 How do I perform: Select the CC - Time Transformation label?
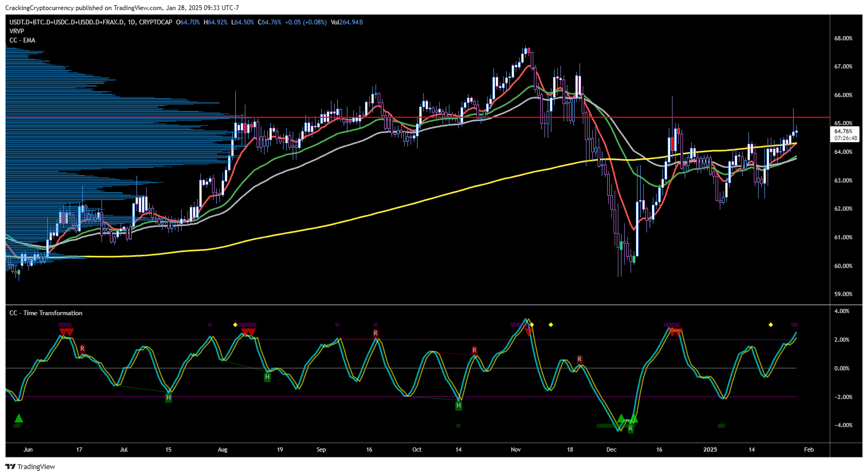[x=46, y=313]
